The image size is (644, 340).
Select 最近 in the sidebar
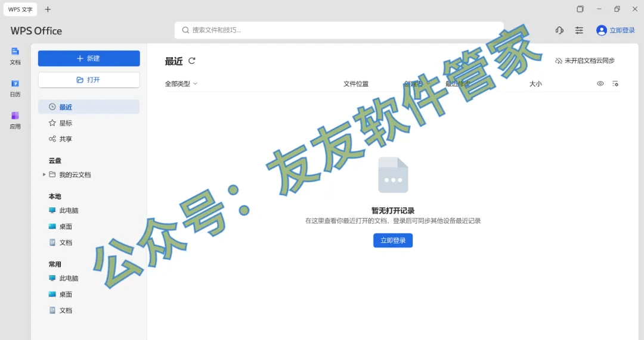pyautogui.click(x=89, y=107)
